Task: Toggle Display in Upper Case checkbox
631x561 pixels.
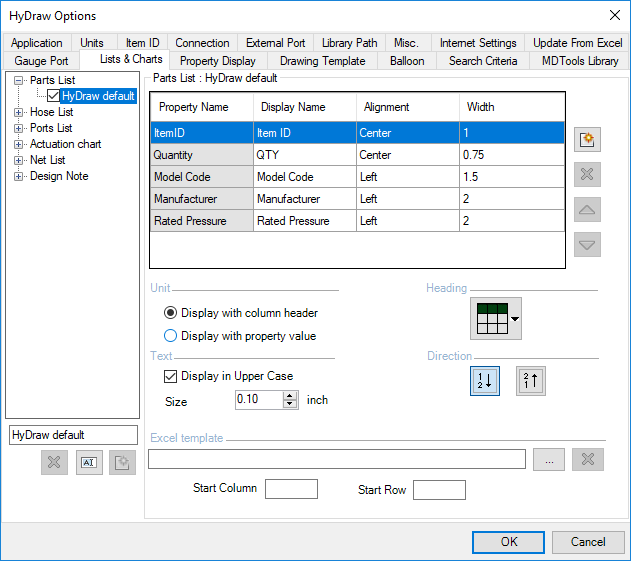Action: 170,376
